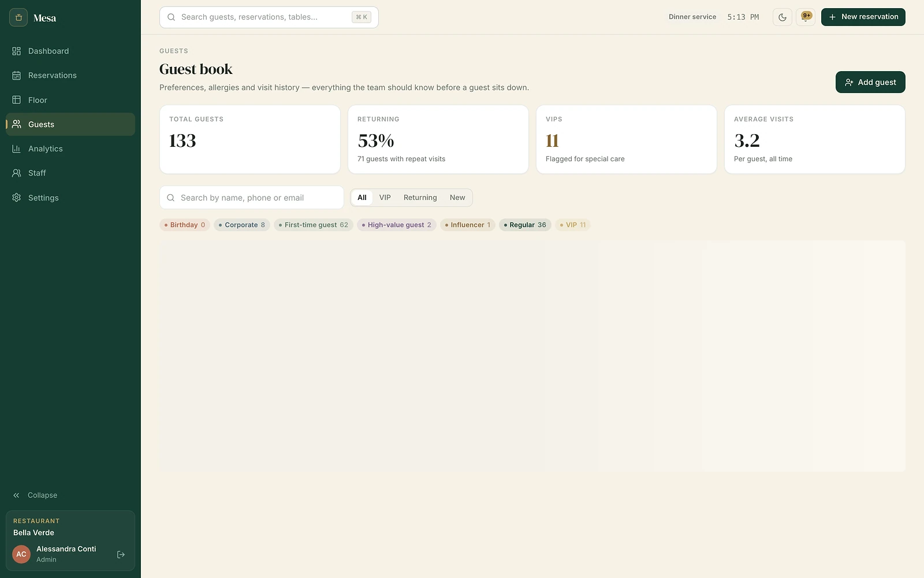The height and width of the screenshot is (578, 924).
Task: Toggle the First-time guest tag filter
Action: [x=314, y=225]
